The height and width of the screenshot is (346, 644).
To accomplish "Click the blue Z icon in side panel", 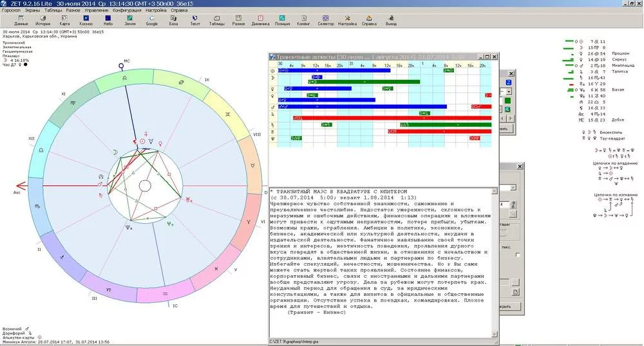I will click(508, 83).
